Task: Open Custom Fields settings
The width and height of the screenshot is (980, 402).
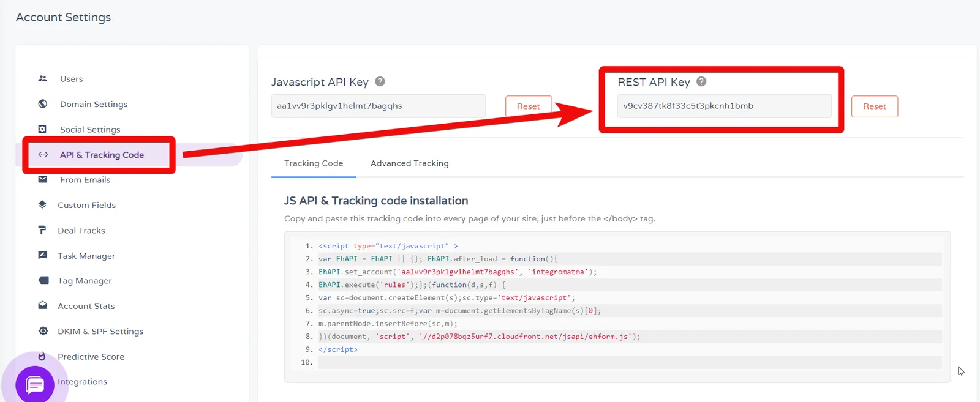Action: [x=86, y=205]
